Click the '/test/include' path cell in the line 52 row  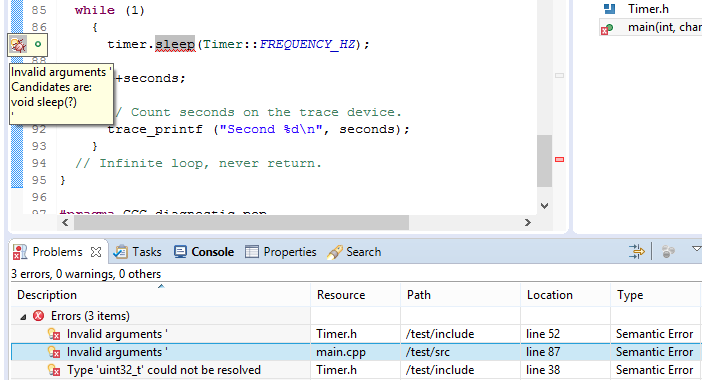440,334
